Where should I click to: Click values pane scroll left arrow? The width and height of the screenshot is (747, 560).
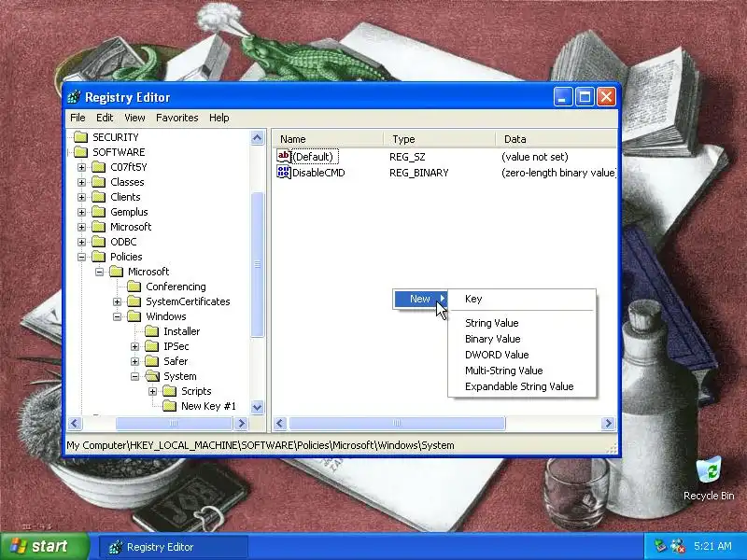tap(281, 424)
